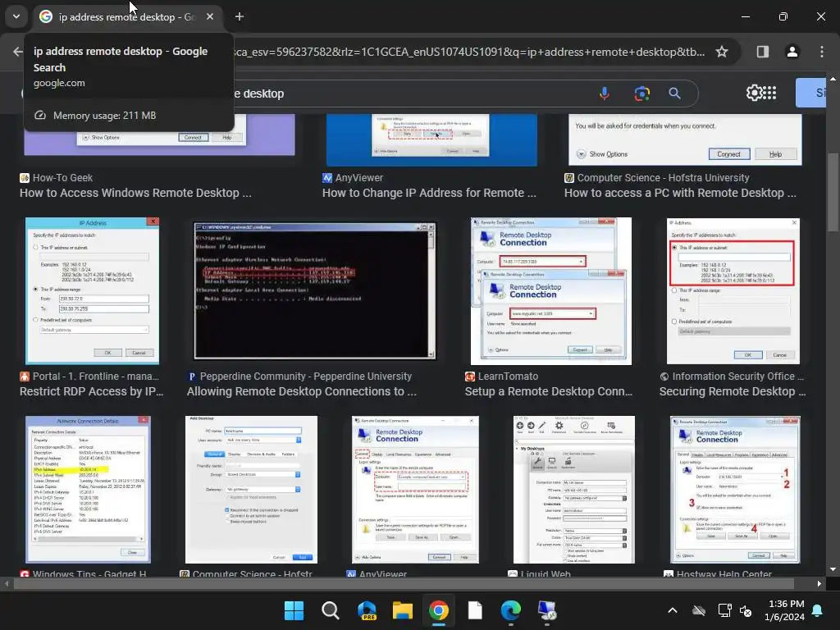This screenshot has height=630, width=840.
Task: Click the AnyViewer source label in the top row
Action: (359, 178)
